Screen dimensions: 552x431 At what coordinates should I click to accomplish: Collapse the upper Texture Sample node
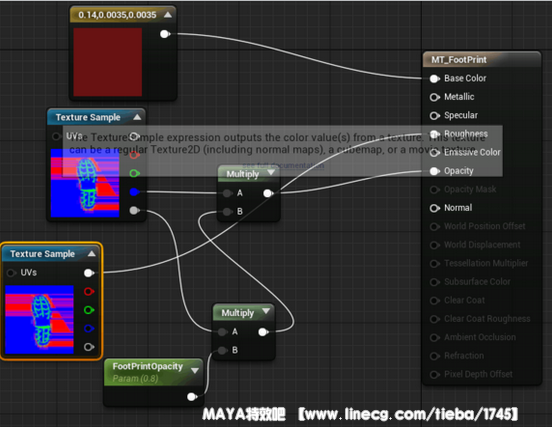coord(137,117)
